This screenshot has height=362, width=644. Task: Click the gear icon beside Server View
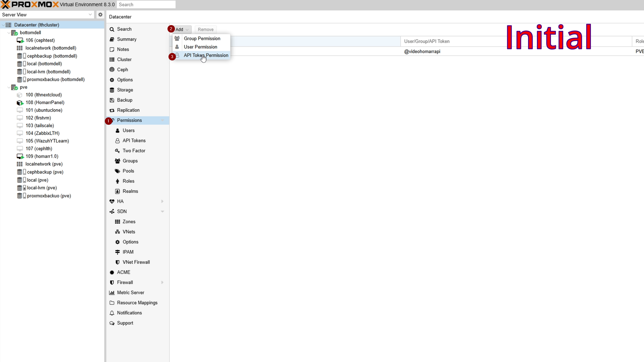pos(100,15)
